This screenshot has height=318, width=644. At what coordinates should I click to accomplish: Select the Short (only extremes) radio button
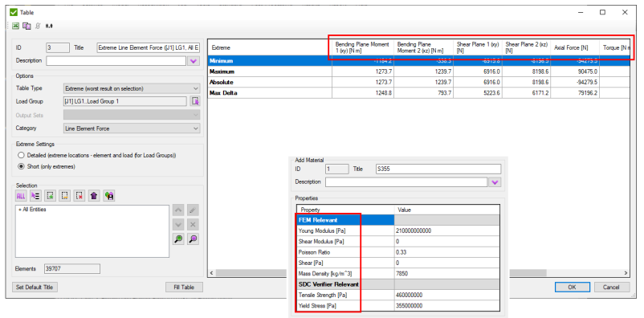pyautogui.click(x=21, y=166)
